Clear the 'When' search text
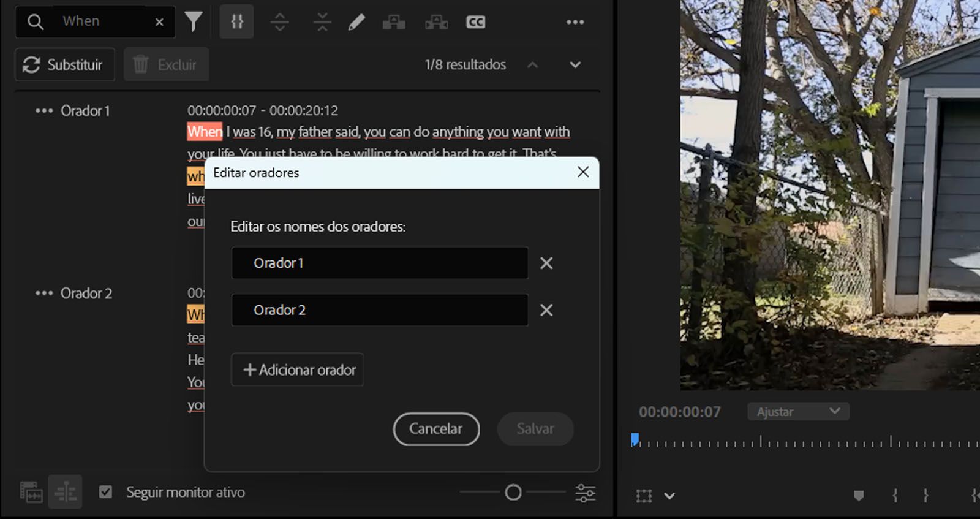This screenshot has width=980, height=519. 159,22
